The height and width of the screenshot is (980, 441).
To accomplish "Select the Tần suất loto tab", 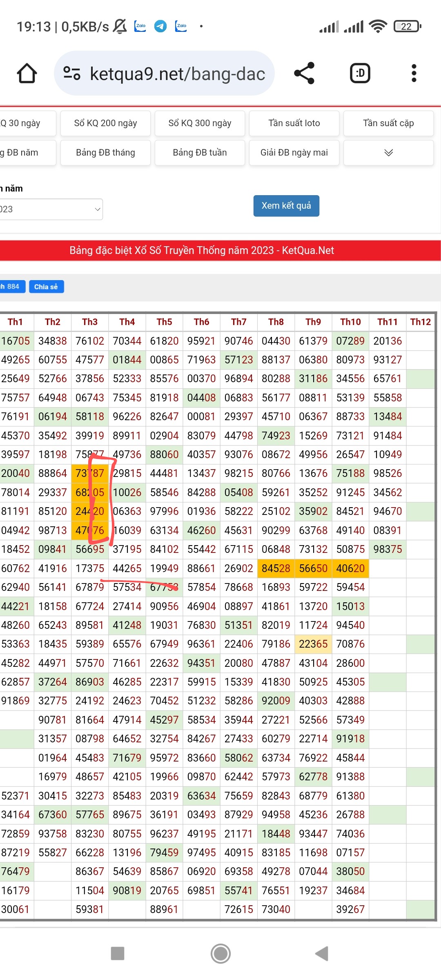I will pyautogui.click(x=294, y=123).
